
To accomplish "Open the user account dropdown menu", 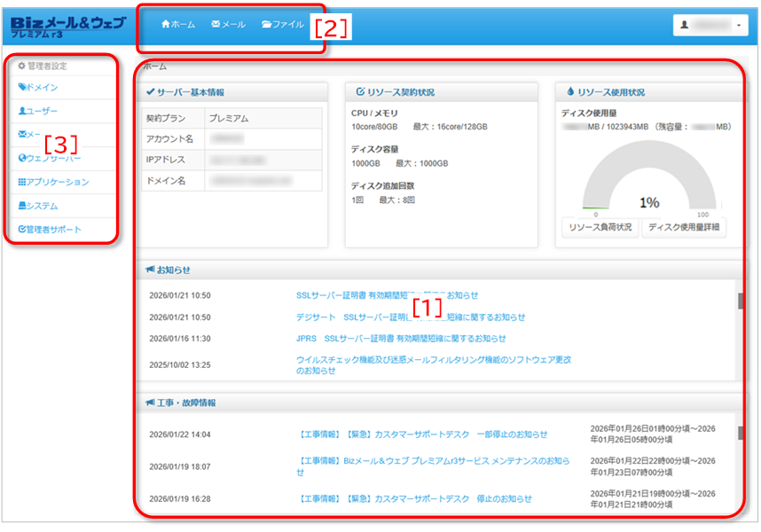I will (x=710, y=27).
